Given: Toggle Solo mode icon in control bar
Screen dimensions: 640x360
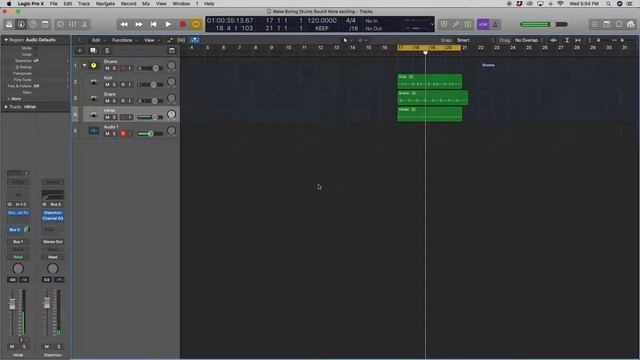Looking at the screenshot, I should (467, 24).
